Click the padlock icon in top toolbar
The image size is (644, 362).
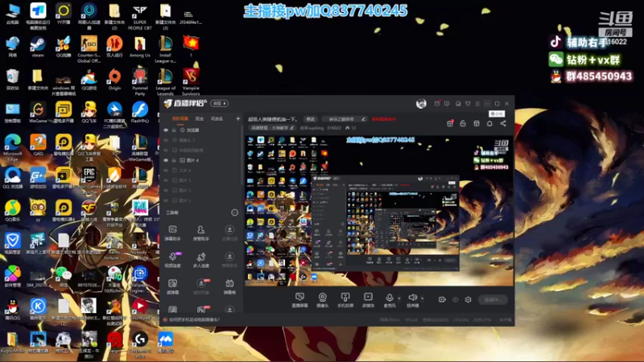[463, 124]
